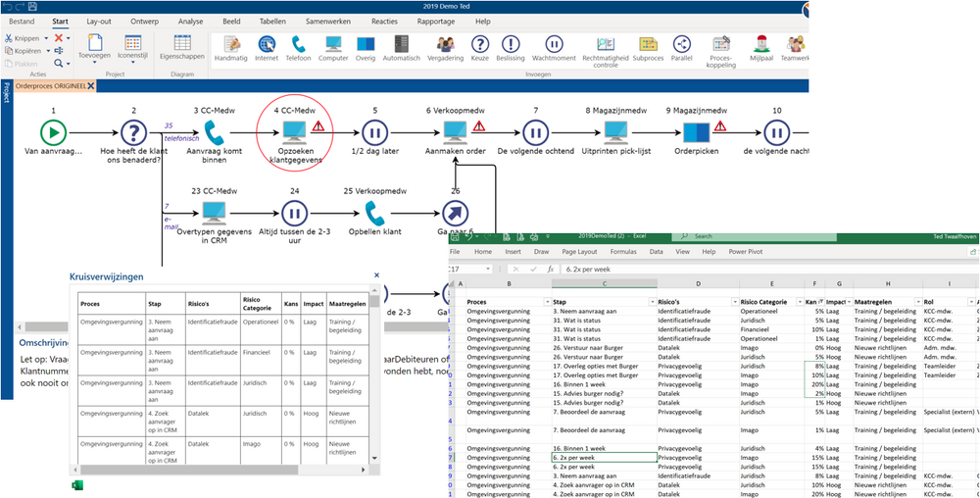
Task: Choose the Telefoon step icon in ribbon
Action: click(x=298, y=48)
